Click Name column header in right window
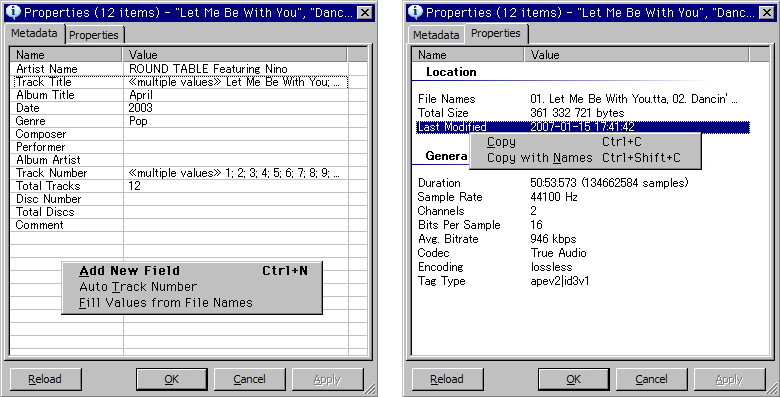Screen dimensions: 780x397 click(468, 55)
